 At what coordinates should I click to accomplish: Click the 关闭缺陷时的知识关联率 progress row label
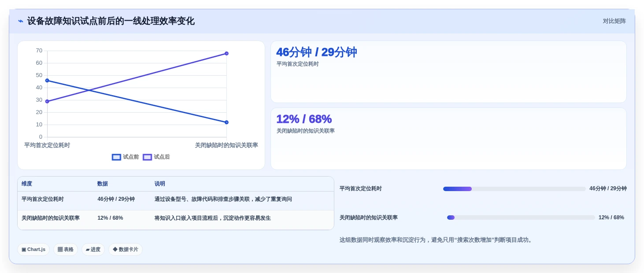point(369,218)
